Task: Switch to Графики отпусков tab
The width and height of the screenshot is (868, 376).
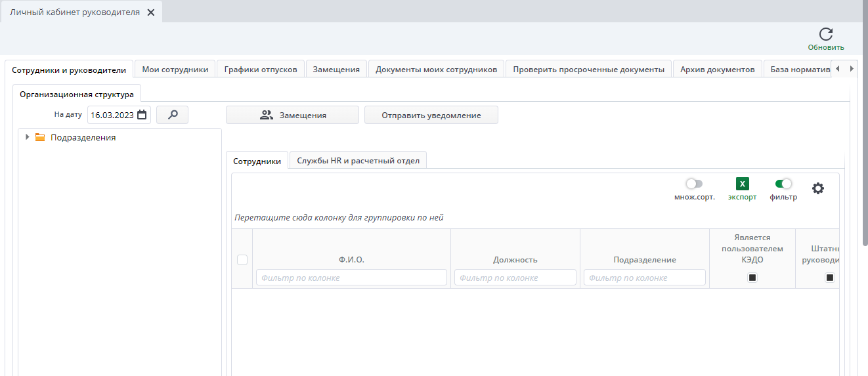Action: click(x=261, y=69)
